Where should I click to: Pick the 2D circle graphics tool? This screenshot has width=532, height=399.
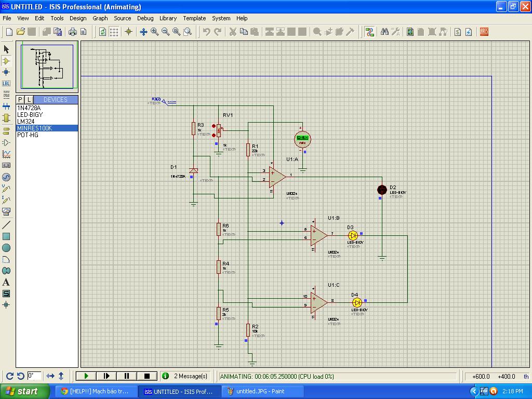(x=6, y=248)
